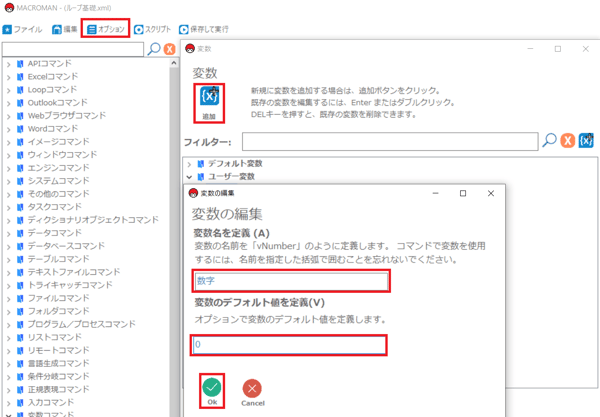This screenshot has height=417, width=600.
Task: Expand イメージコマンド tree node
Action: tap(8, 142)
